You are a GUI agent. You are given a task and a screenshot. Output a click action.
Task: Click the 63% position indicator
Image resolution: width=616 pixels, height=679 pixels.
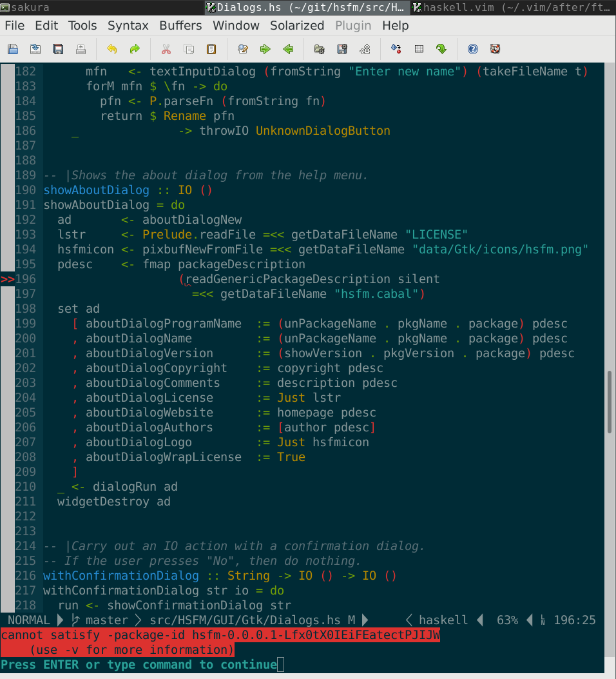point(507,620)
